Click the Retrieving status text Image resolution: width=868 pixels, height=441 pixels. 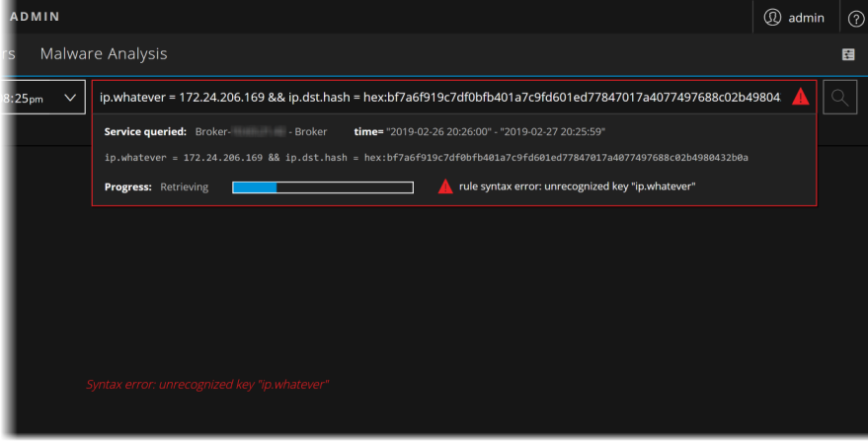coord(185,187)
